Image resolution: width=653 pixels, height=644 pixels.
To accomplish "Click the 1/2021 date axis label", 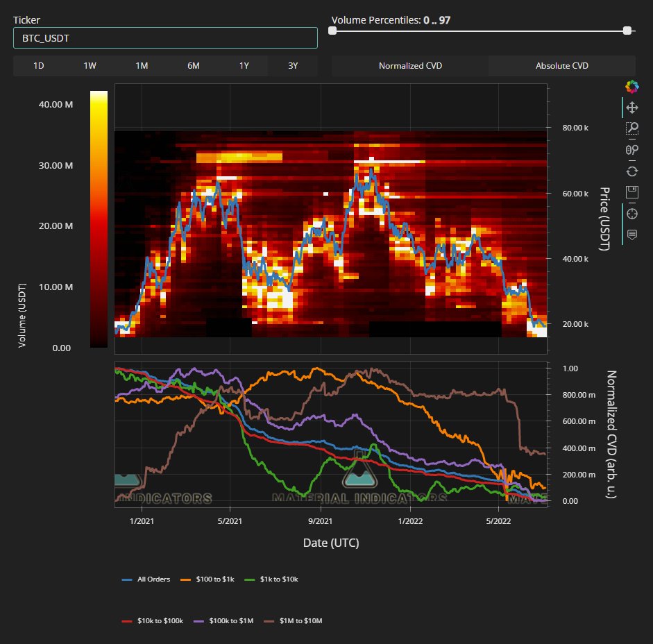I will [142, 521].
